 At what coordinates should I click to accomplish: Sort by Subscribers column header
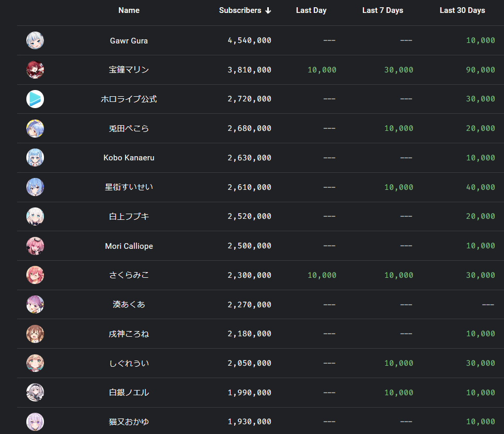(240, 10)
